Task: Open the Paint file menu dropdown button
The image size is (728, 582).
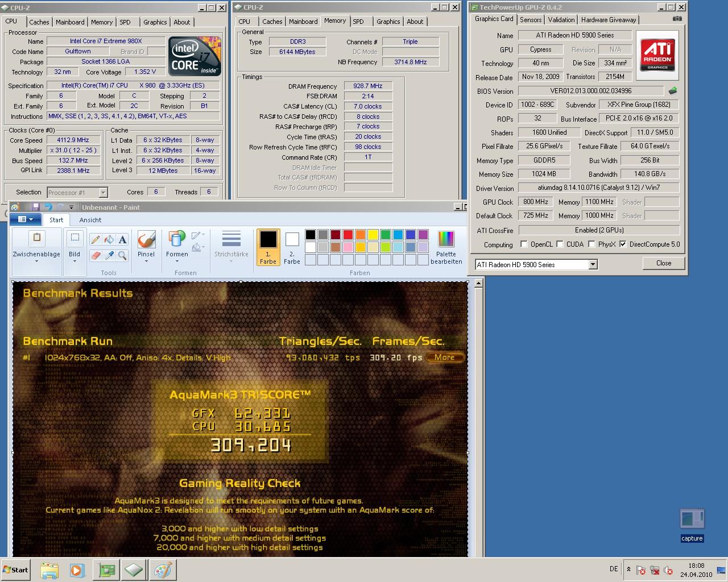Action: [x=24, y=219]
